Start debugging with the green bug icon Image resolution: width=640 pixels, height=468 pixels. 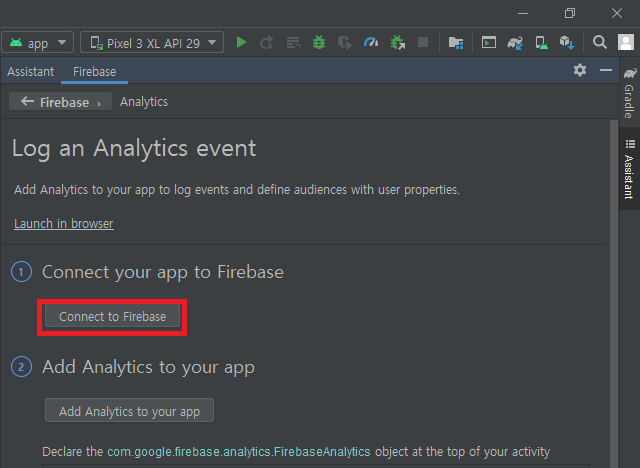tap(319, 42)
